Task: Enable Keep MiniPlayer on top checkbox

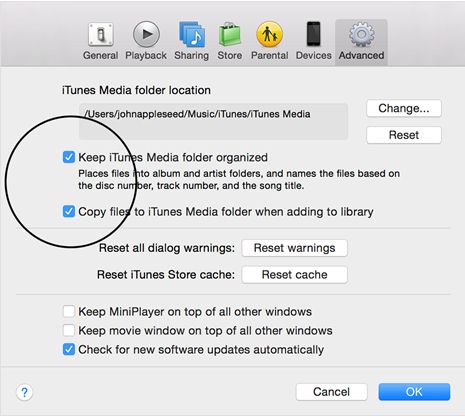Action: (x=69, y=311)
